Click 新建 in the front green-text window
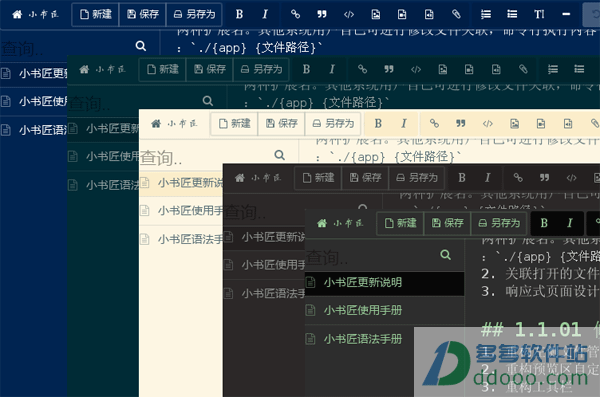Image resolution: width=600 pixels, height=397 pixels. 400,223
